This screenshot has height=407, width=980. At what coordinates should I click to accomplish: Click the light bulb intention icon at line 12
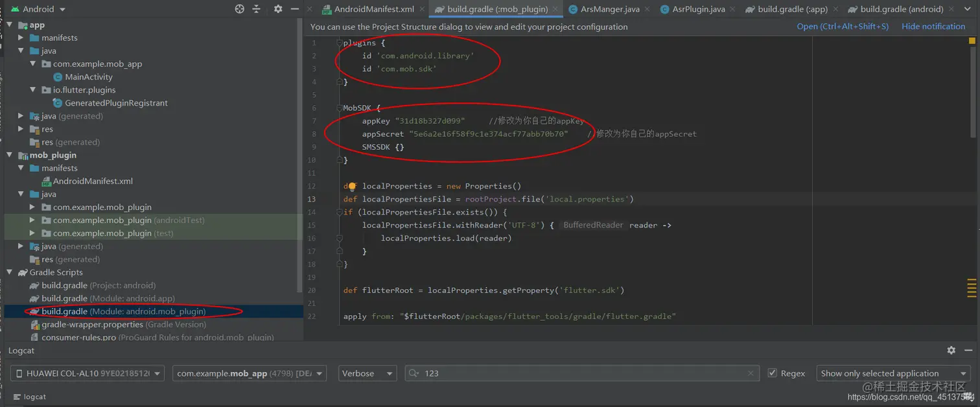coord(353,186)
